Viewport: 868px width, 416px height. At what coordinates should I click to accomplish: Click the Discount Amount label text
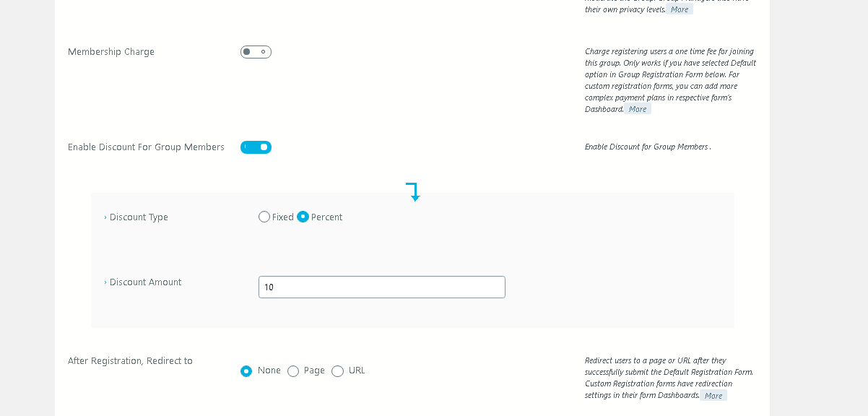pos(145,282)
